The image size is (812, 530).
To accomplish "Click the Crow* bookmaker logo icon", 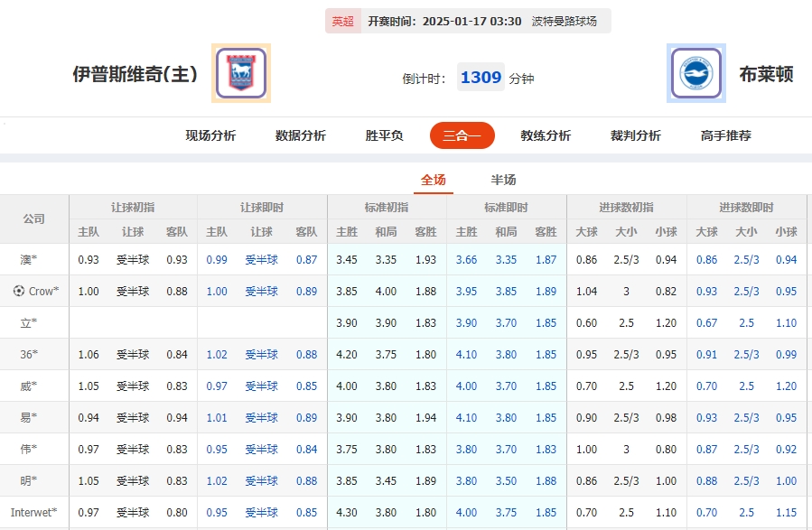I will tap(19, 291).
